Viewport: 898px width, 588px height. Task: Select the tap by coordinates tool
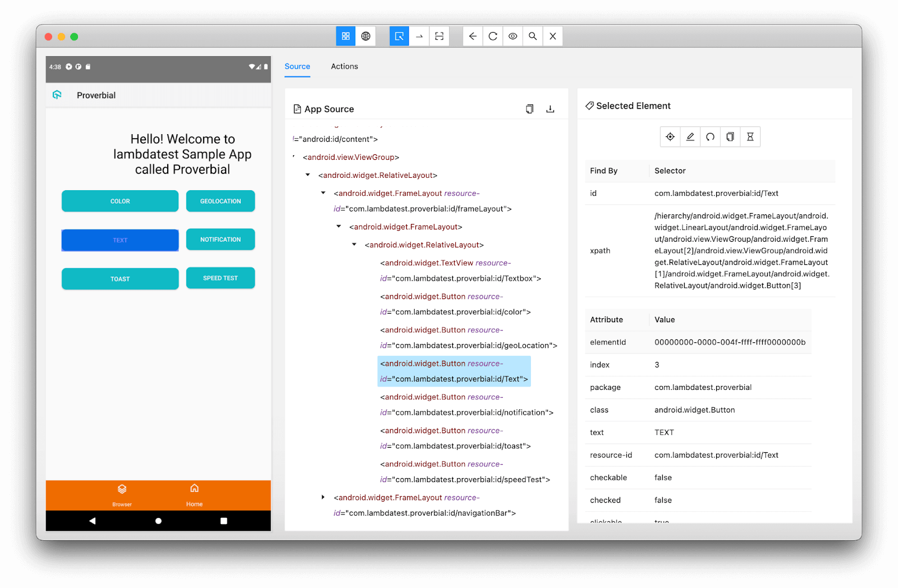[x=439, y=36]
